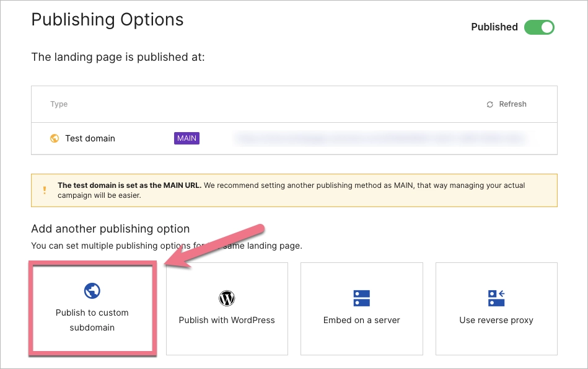Image resolution: width=588 pixels, height=369 pixels.
Task: Click the MAIN badge on Test domain
Action: coord(186,138)
